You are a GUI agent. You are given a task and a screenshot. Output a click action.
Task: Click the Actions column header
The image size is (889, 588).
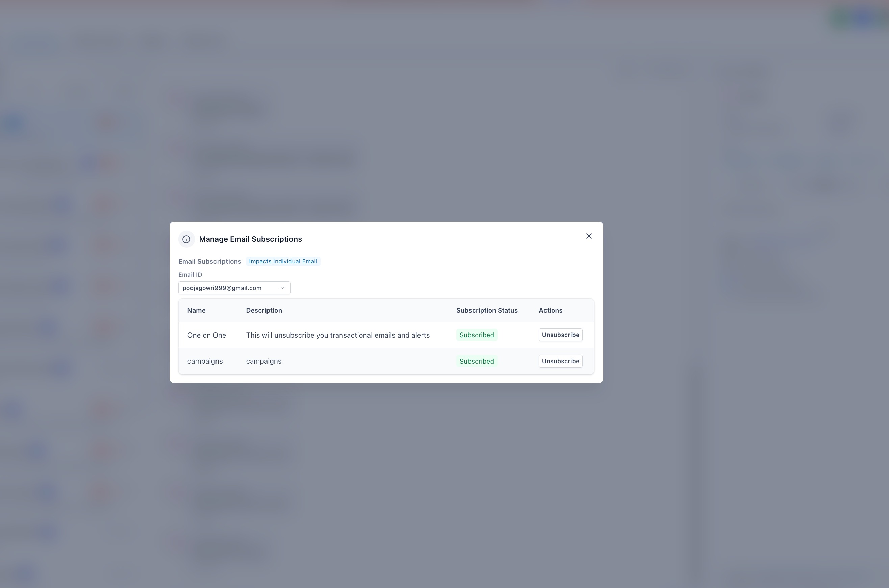point(550,311)
